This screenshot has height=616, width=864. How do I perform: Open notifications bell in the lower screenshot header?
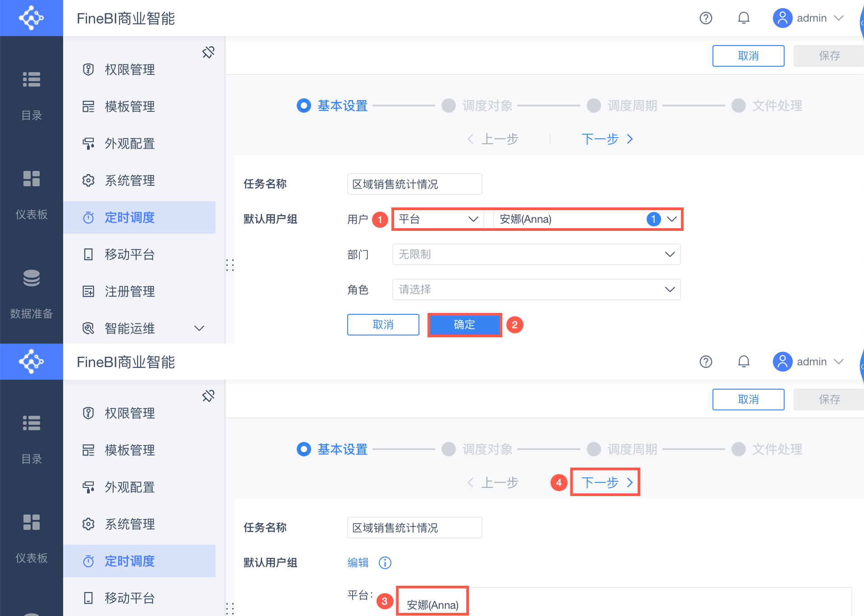744,362
